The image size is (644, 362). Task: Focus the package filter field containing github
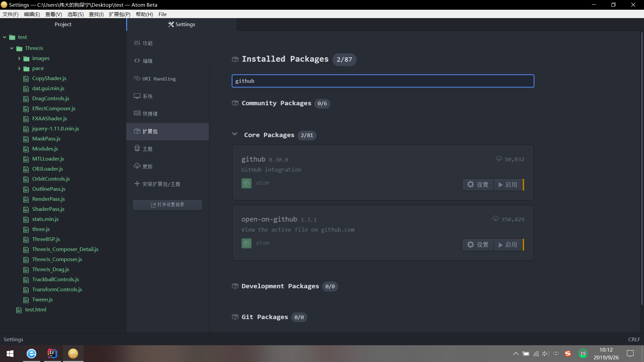point(382,81)
